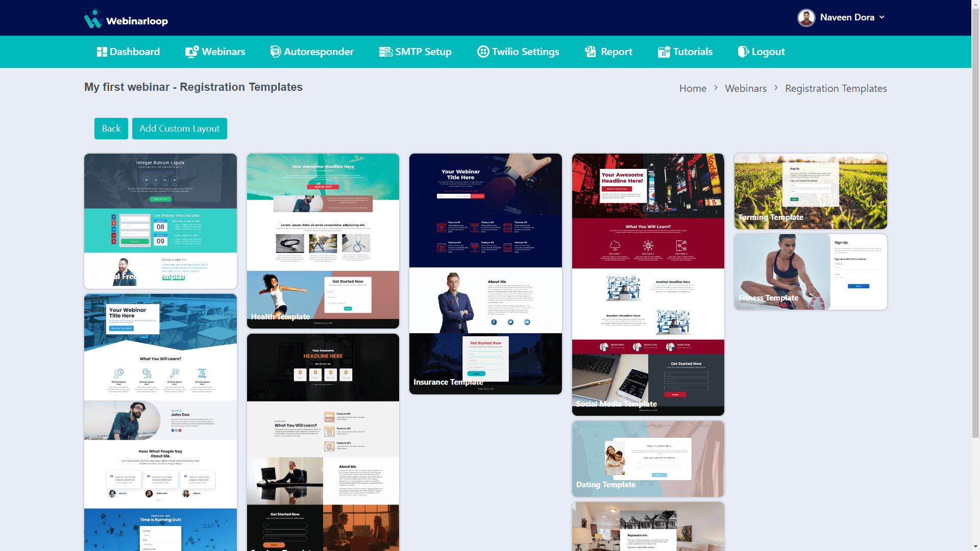Click Add Custom Layout button

click(179, 129)
